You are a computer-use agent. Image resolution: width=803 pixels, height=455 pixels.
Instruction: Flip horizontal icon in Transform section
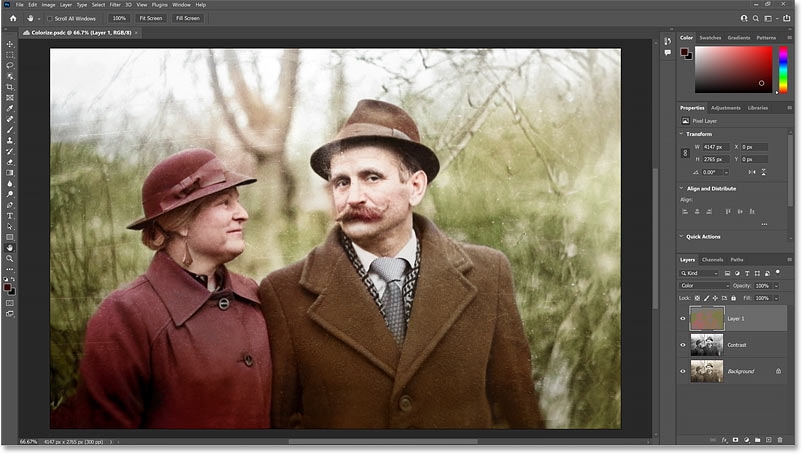[752, 172]
